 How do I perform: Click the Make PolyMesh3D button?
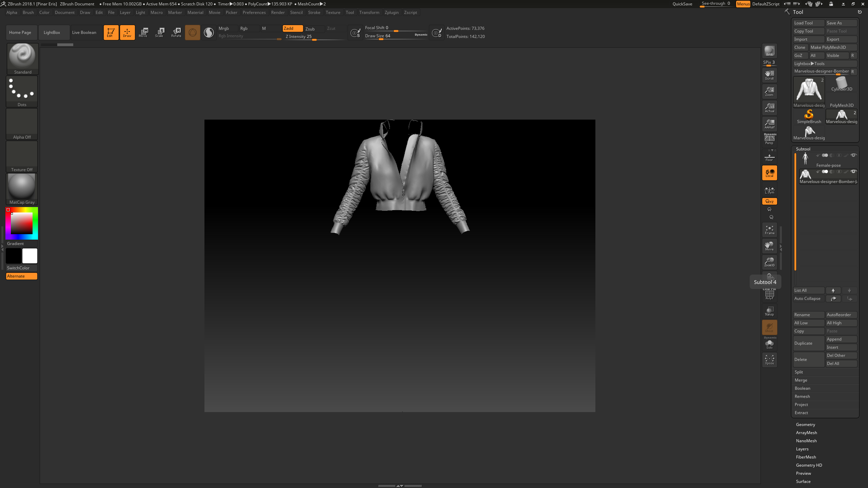(833, 47)
